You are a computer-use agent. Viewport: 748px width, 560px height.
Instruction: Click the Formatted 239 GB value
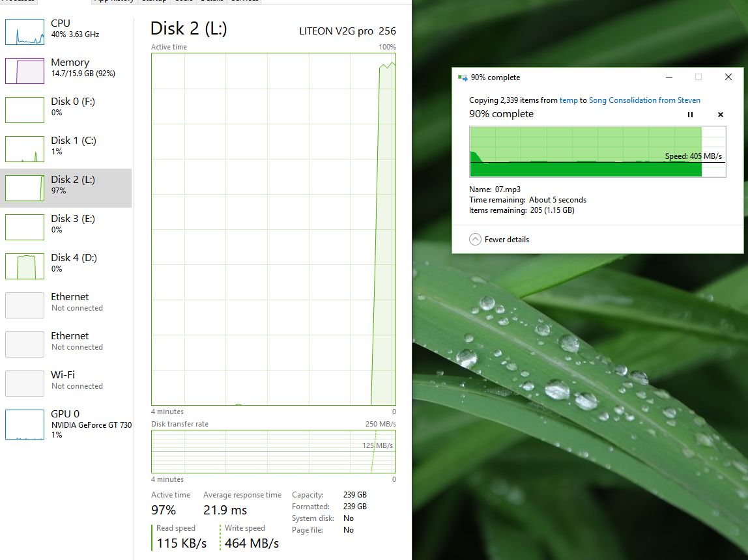(x=355, y=506)
